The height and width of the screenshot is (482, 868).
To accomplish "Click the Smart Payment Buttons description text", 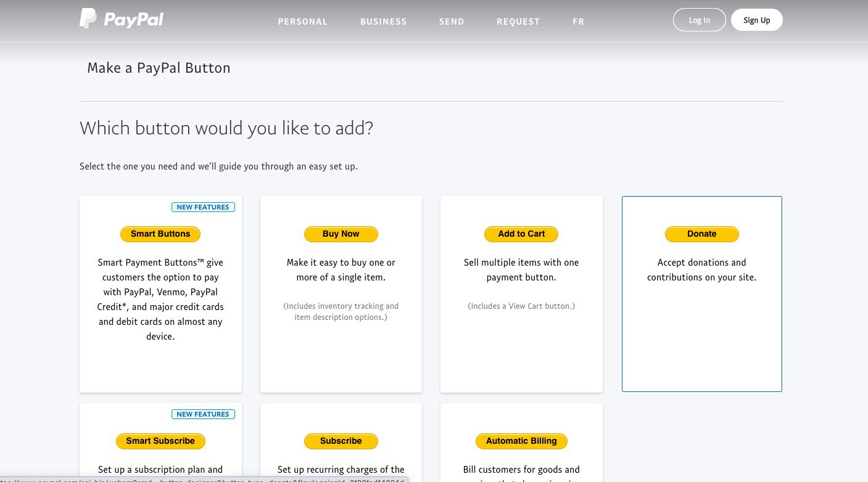I will coord(160,300).
